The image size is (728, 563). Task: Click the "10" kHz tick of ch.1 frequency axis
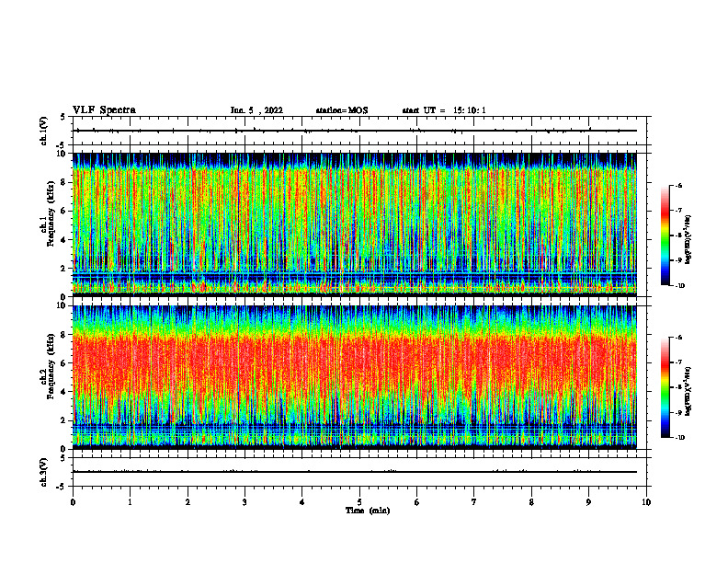pos(62,154)
